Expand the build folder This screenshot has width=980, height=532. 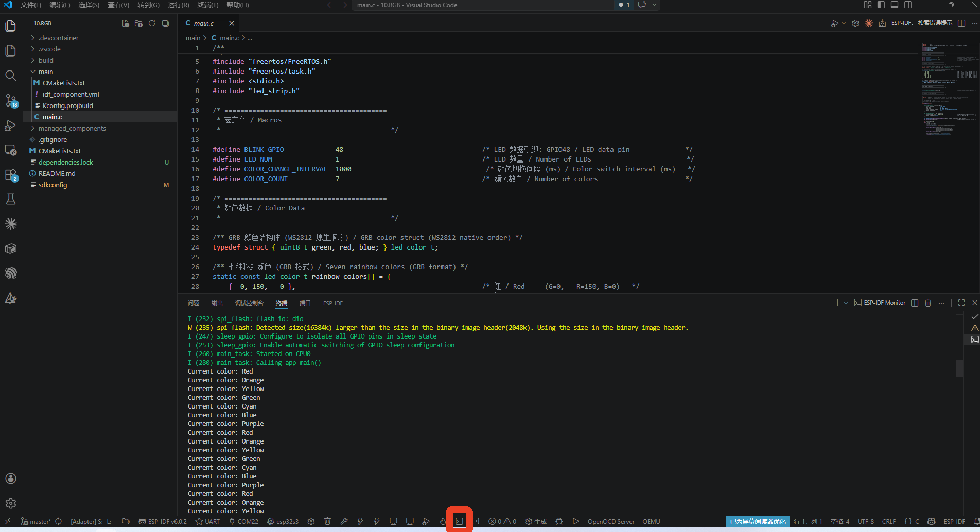tap(100, 60)
